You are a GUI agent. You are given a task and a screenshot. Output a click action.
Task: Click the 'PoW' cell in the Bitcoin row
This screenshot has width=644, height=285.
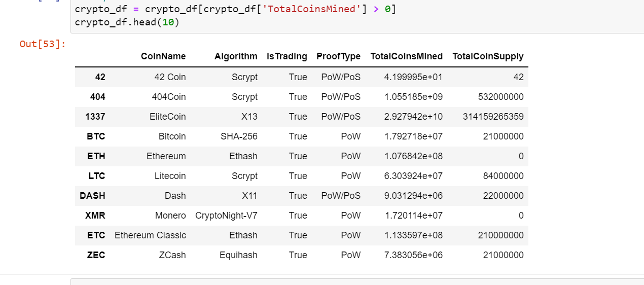pos(351,136)
